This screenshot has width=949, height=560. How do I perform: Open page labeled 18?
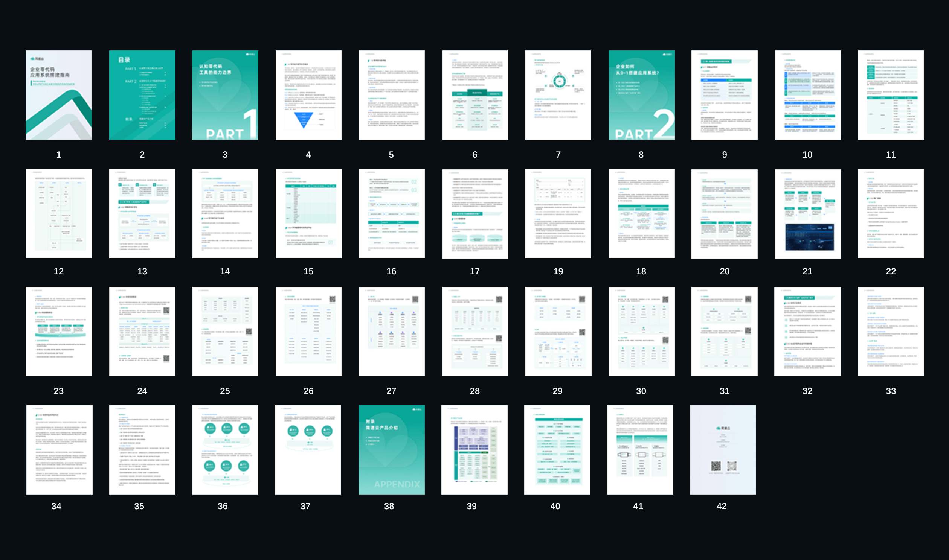click(x=641, y=213)
